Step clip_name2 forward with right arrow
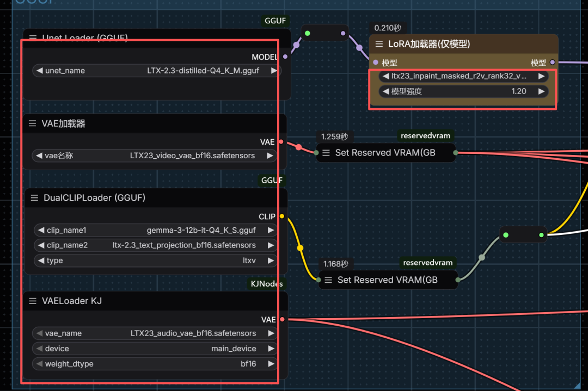The height and width of the screenshot is (391, 588). 271,245
